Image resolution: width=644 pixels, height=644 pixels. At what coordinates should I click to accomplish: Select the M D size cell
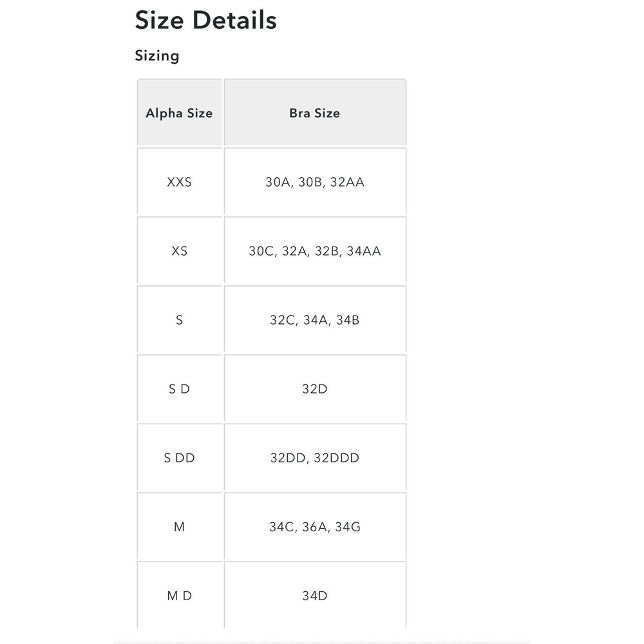coord(180,595)
